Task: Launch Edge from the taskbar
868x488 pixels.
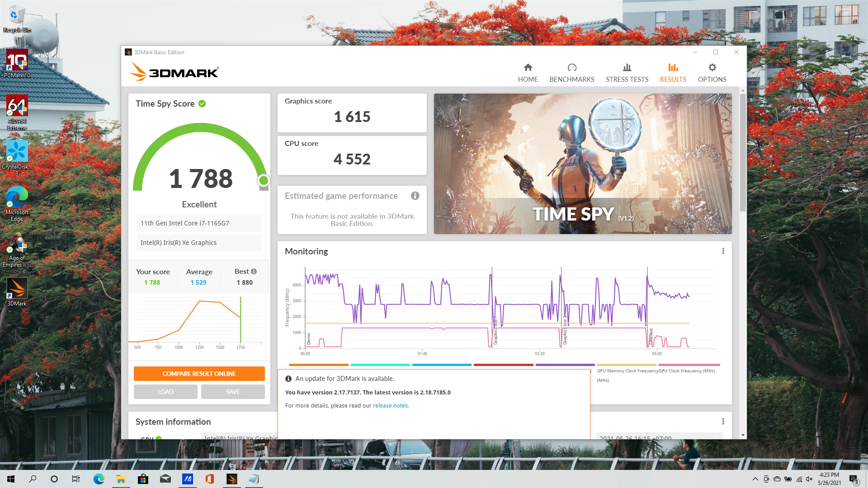Action: click(99, 479)
